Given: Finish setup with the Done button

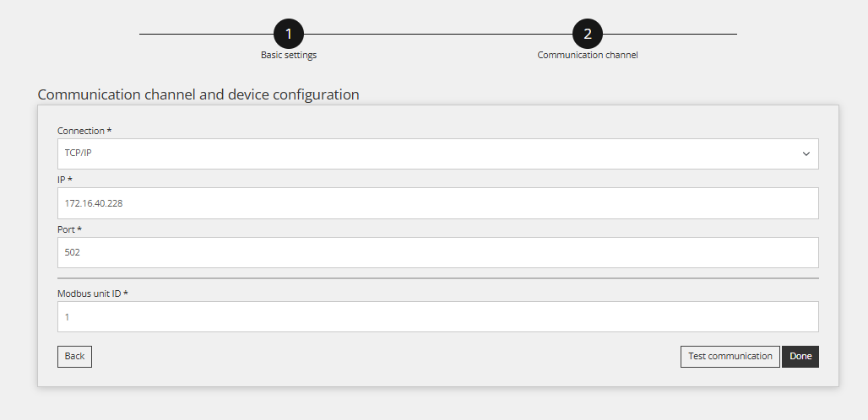Looking at the screenshot, I should [800, 357].
